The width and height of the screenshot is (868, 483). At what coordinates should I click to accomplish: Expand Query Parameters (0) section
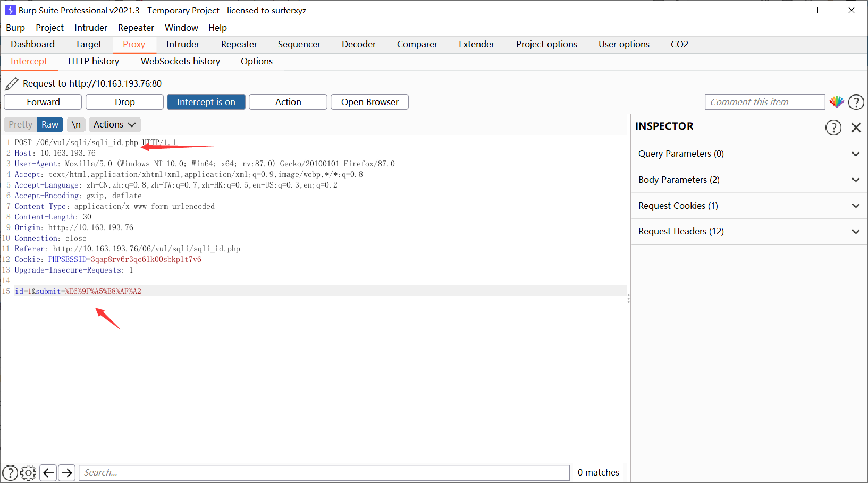pos(749,154)
